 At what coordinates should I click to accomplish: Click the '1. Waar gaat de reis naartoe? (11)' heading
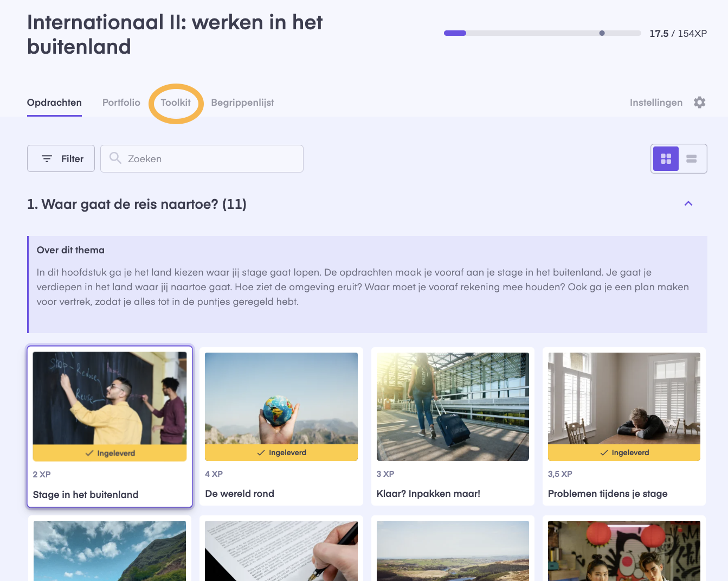point(137,205)
